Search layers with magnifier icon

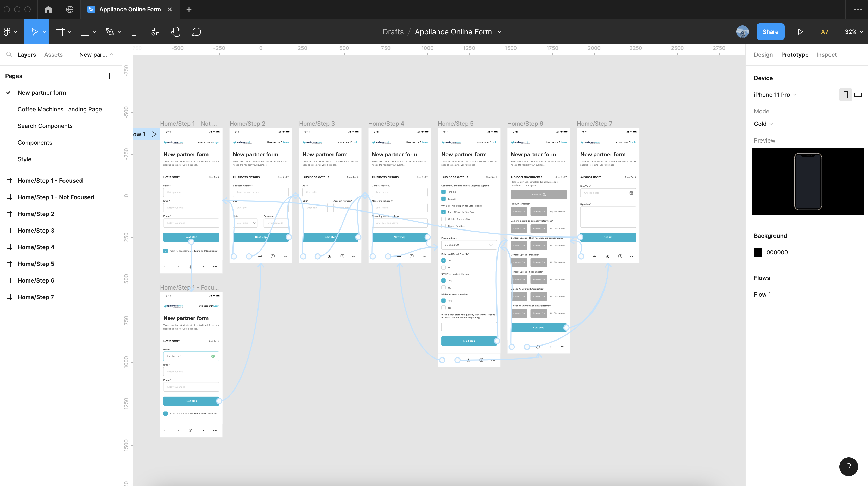[x=9, y=55]
